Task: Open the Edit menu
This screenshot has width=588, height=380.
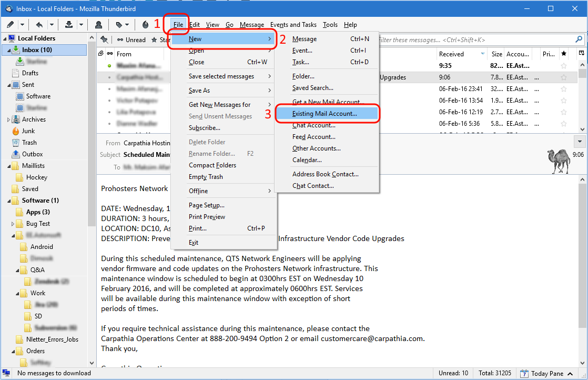Action: (194, 25)
